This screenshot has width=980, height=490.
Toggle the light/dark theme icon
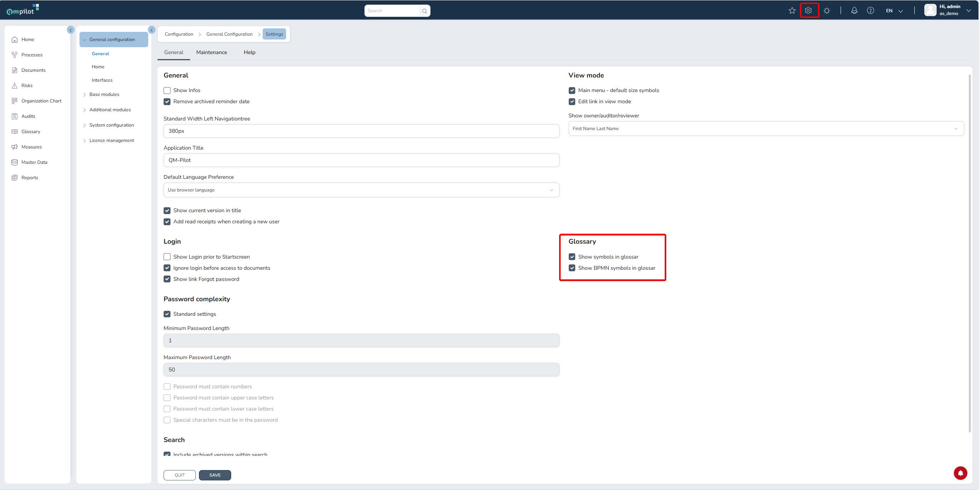coord(827,11)
